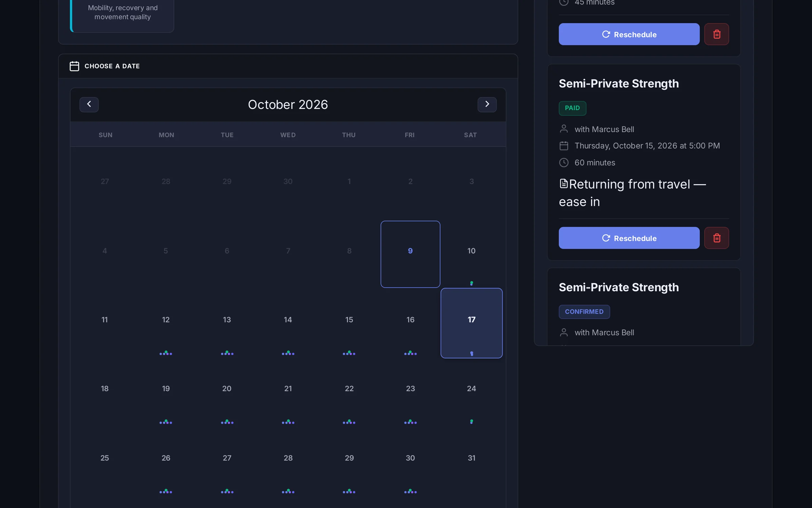
Task: Click the clock icon next to 60 minutes
Action: point(564,163)
